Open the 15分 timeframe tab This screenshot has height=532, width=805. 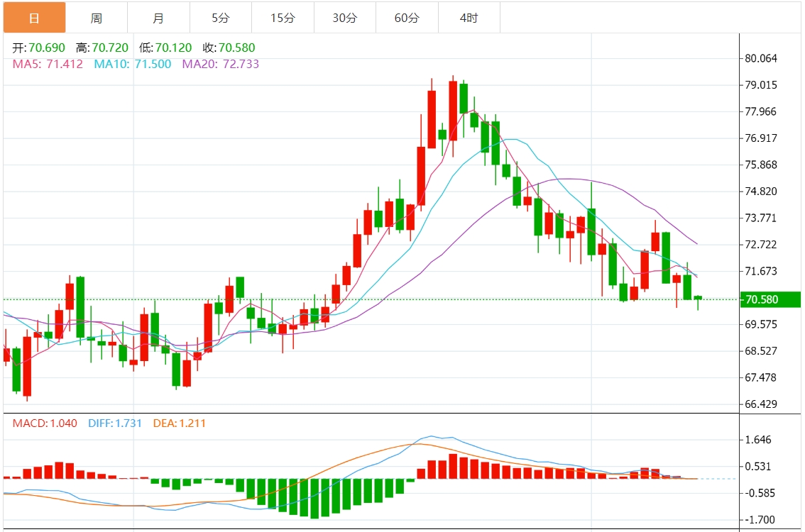pos(283,18)
